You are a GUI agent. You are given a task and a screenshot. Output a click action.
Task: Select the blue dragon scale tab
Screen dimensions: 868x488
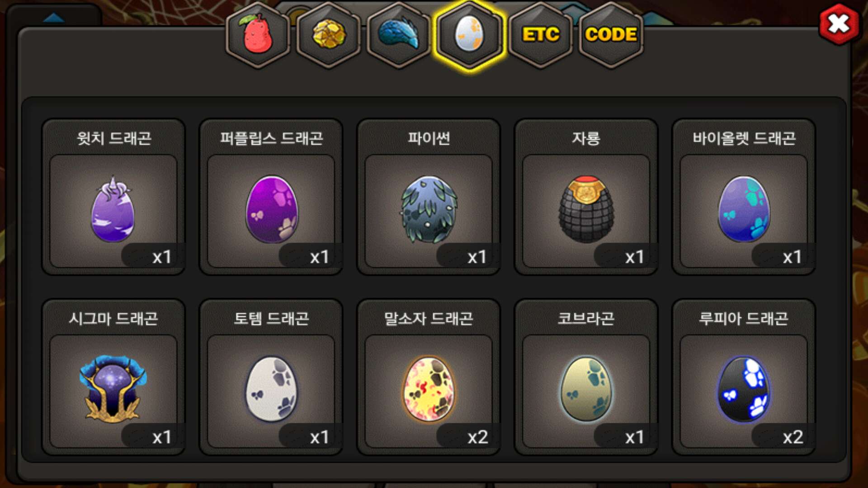tap(399, 35)
